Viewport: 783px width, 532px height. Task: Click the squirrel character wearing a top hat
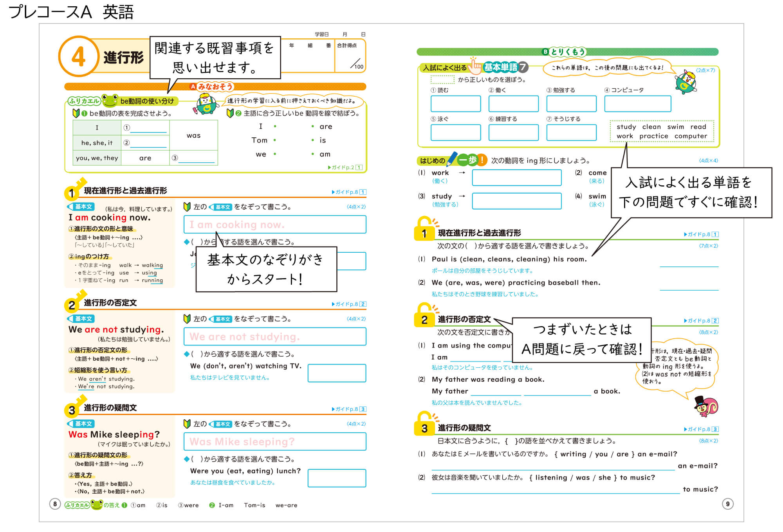coord(706,406)
